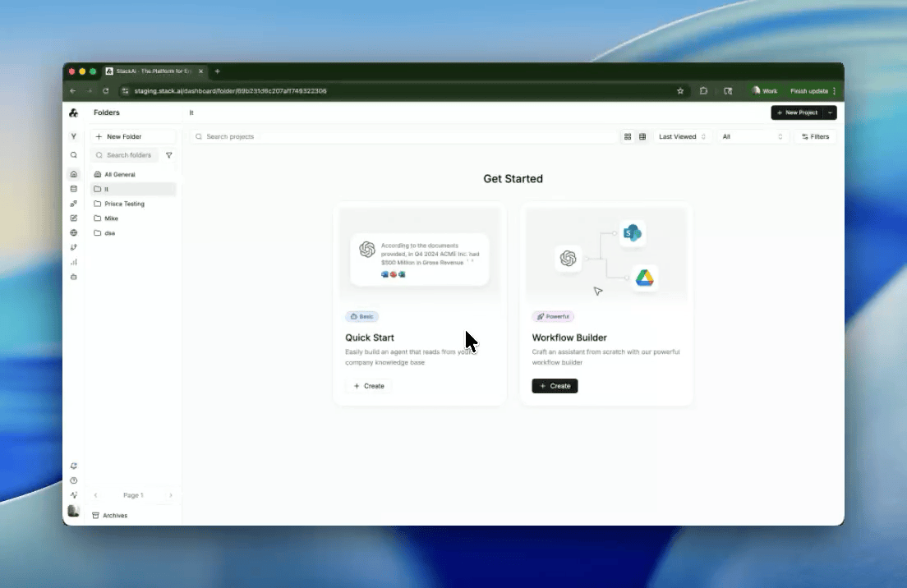Open the Filters button
907x588 pixels.
tap(816, 137)
